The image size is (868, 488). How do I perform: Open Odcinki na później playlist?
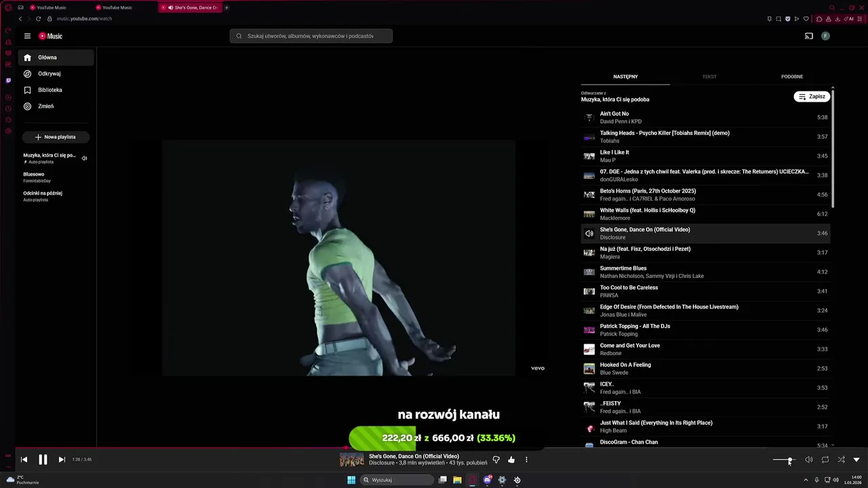(56, 196)
